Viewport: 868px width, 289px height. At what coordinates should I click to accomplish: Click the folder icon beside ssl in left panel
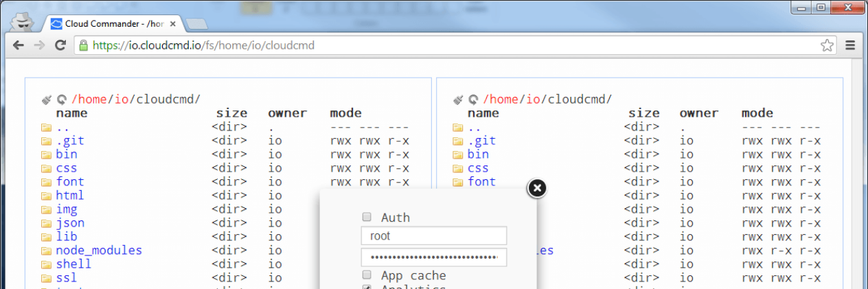coord(46,278)
